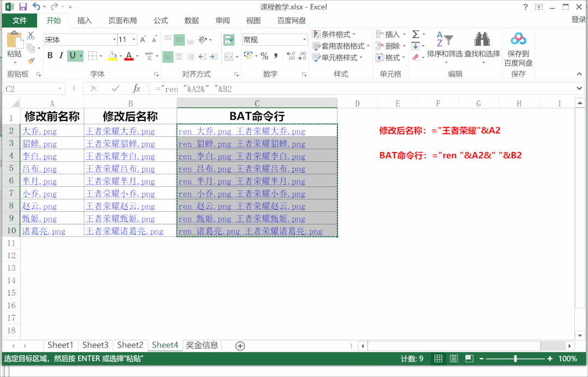
Task: Add a new sheet with plus icon
Action: pos(240,346)
